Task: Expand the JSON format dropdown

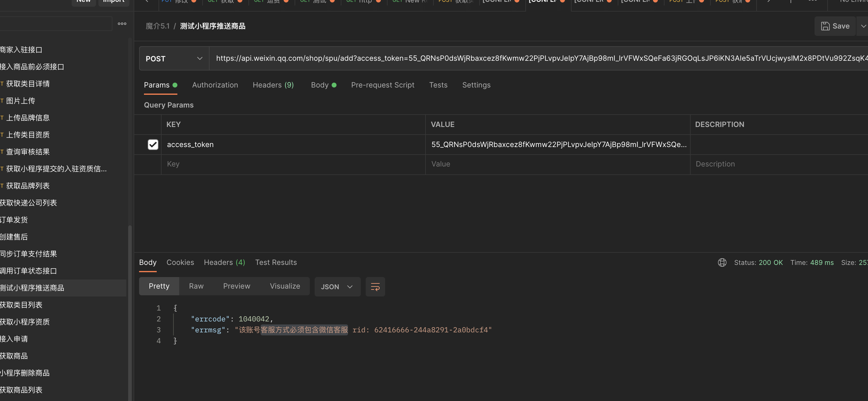Action: (x=337, y=287)
